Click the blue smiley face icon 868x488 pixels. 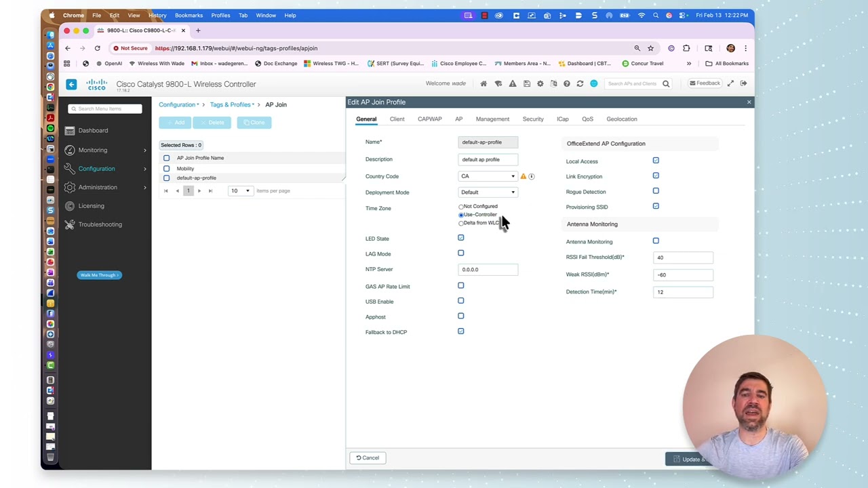(594, 83)
